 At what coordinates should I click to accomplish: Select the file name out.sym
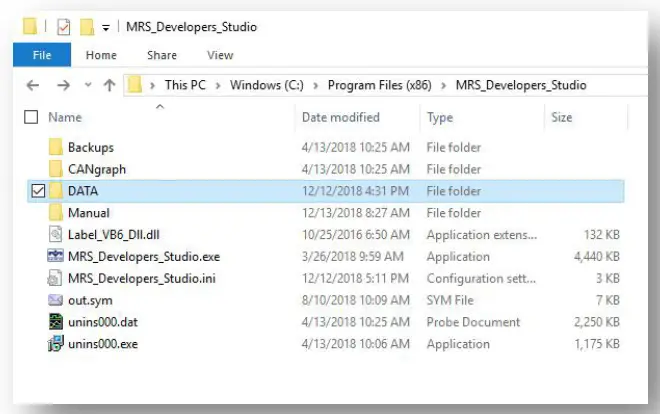(x=90, y=301)
